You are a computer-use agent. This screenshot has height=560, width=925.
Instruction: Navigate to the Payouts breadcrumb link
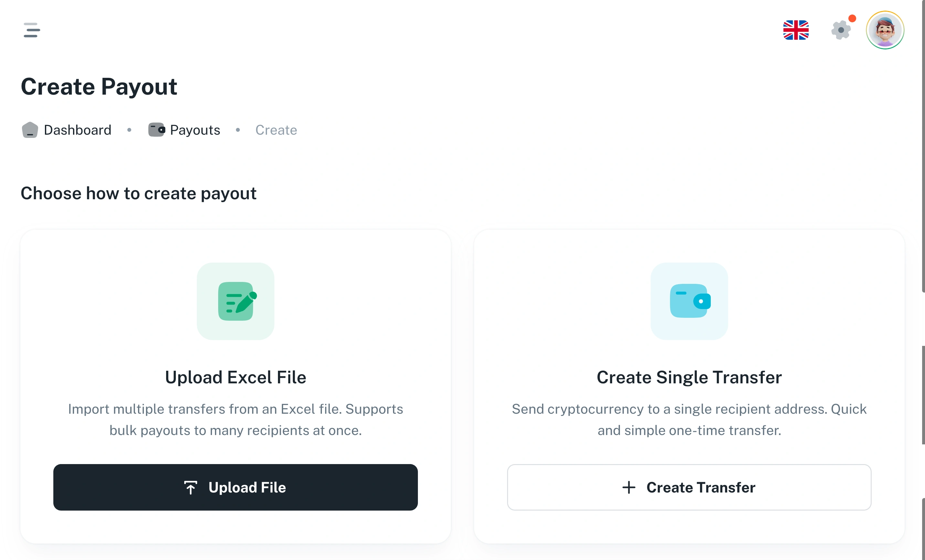coord(195,130)
